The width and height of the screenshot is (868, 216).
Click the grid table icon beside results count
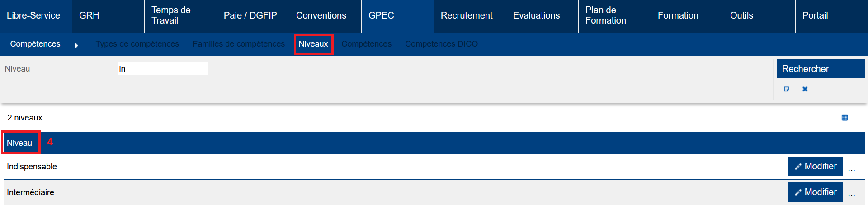click(x=844, y=118)
